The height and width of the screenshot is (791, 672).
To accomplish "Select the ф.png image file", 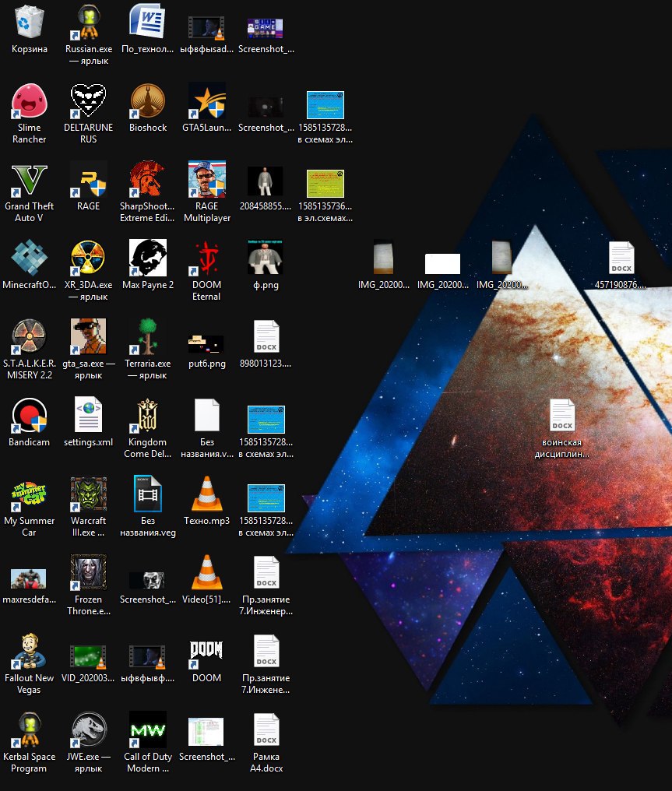I will 266,257.
